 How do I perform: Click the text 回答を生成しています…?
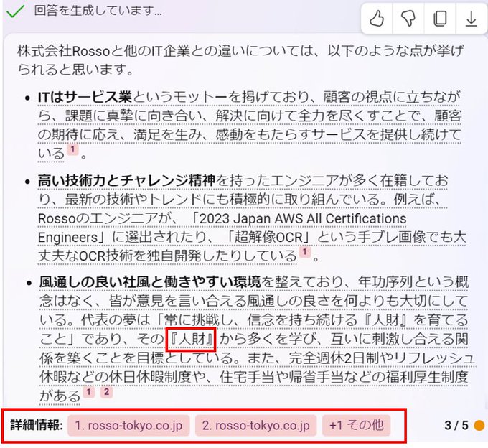coord(98,11)
